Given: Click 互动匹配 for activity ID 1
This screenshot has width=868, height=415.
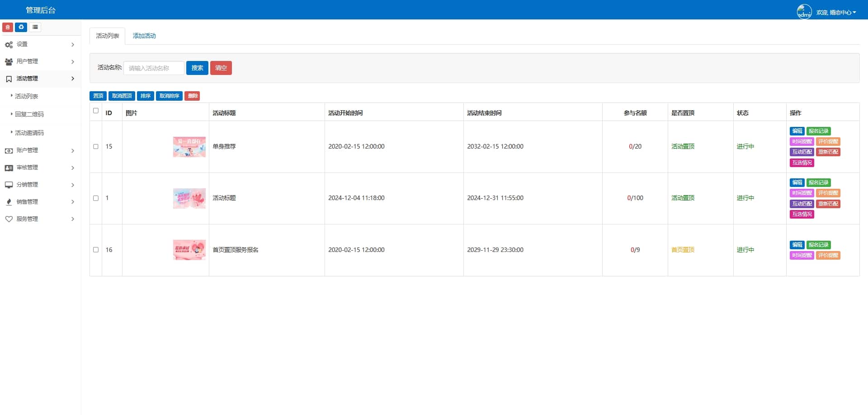Looking at the screenshot, I should (x=802, y=204).
